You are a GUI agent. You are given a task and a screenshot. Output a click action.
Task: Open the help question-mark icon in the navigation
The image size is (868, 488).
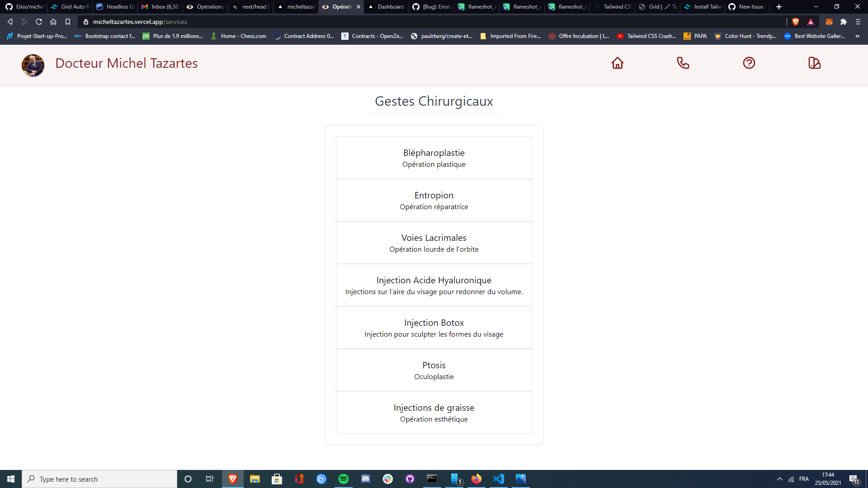pyautogui.click(x=749, y=63)
